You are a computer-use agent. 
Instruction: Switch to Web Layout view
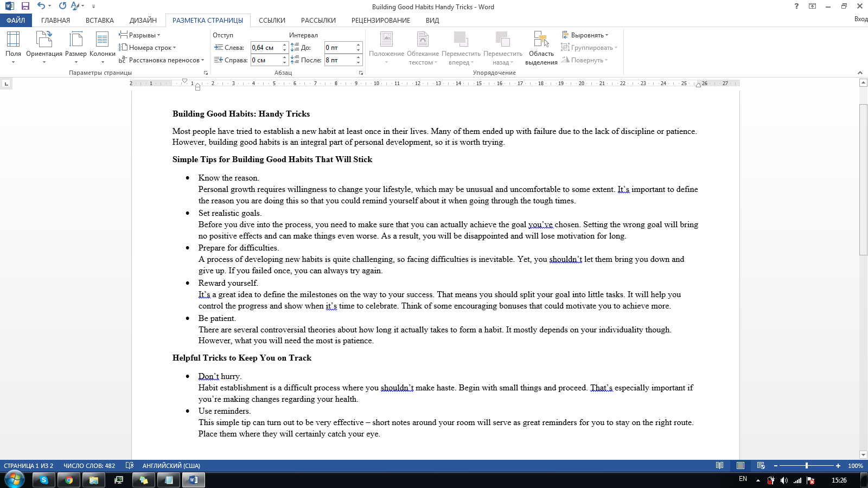pos(761,465)
